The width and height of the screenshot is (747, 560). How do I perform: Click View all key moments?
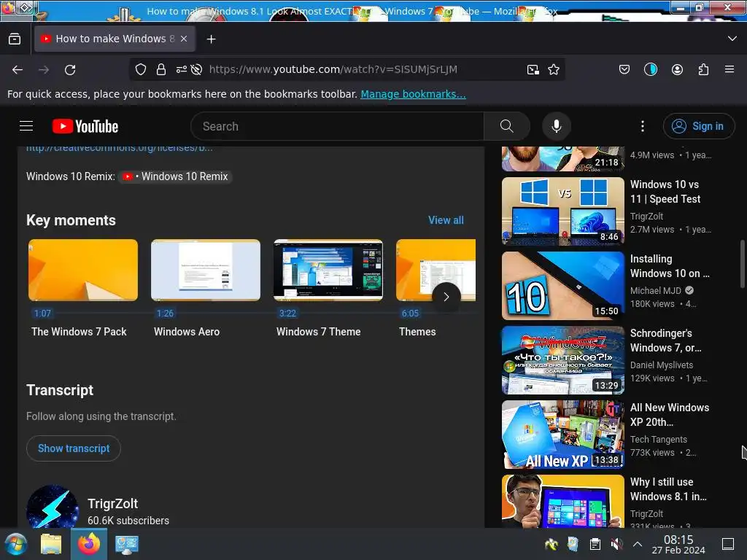[446, 220]
